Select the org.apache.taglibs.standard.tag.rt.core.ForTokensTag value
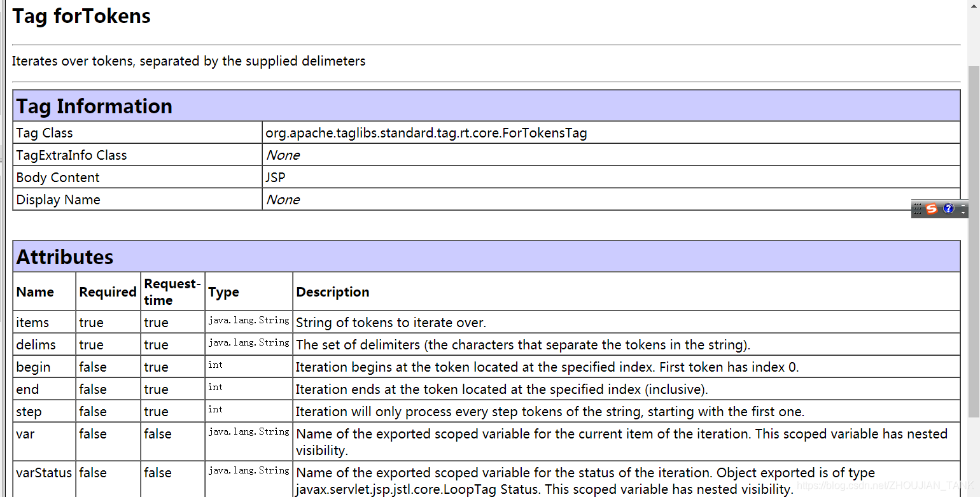Image resolution: width=980 pixels, height=497 pixels. point(426,133)
